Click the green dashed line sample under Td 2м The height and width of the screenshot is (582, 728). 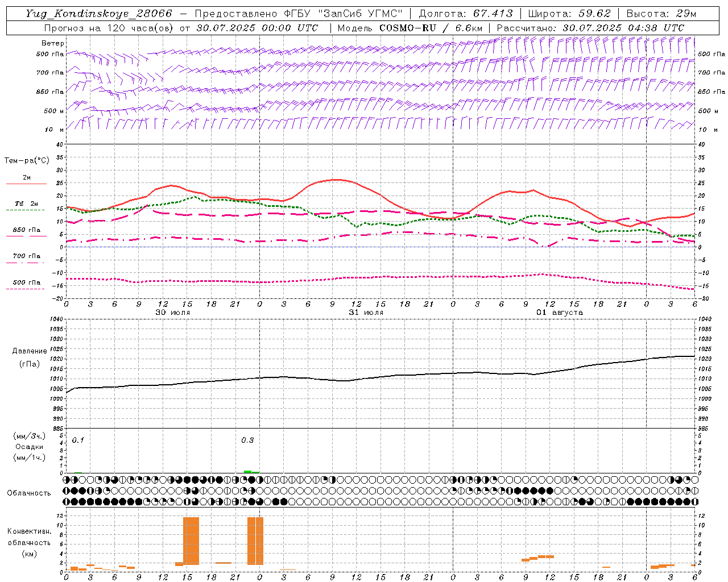(25, 210)
